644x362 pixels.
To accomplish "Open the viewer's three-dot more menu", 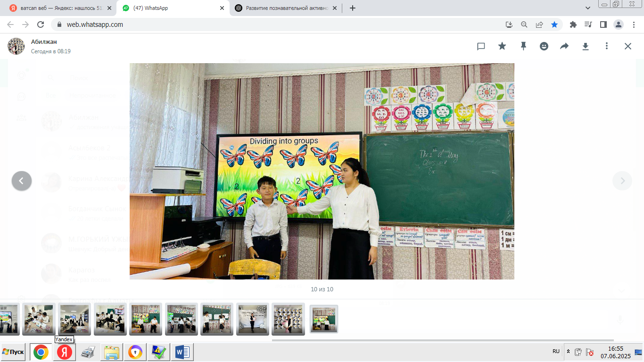I will tap(607, 46).
